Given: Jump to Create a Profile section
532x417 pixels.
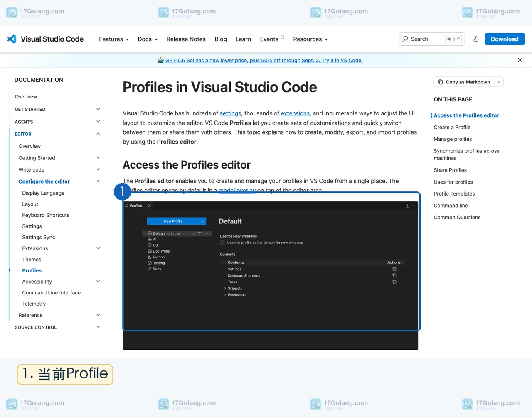Looking at the screenshot, I should pyautogui.click(x=452, y=128).
